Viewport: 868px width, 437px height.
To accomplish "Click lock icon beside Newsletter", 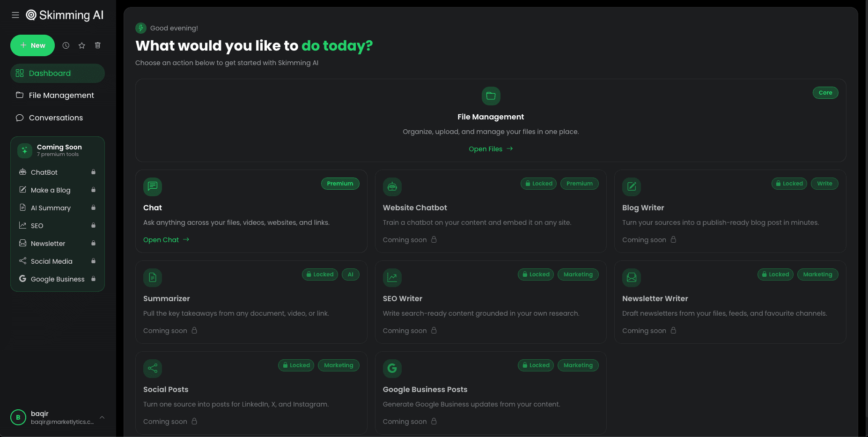I will point(93,243).
